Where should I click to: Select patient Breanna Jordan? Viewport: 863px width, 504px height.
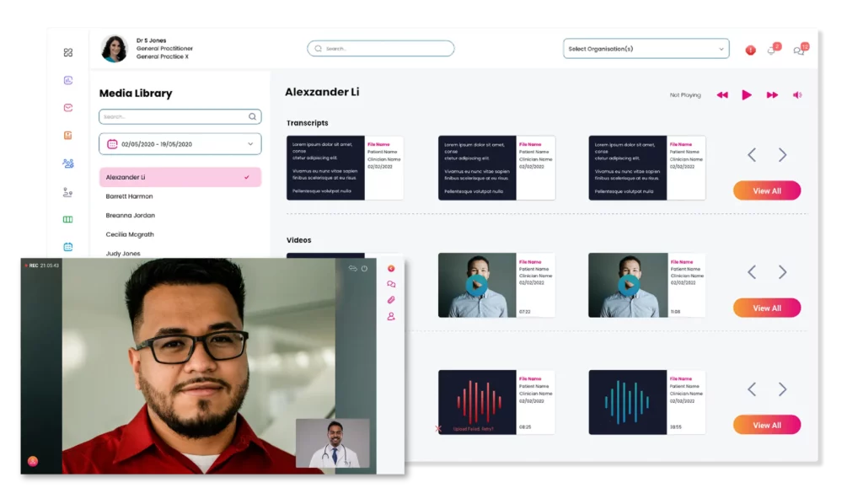point(131,216)
